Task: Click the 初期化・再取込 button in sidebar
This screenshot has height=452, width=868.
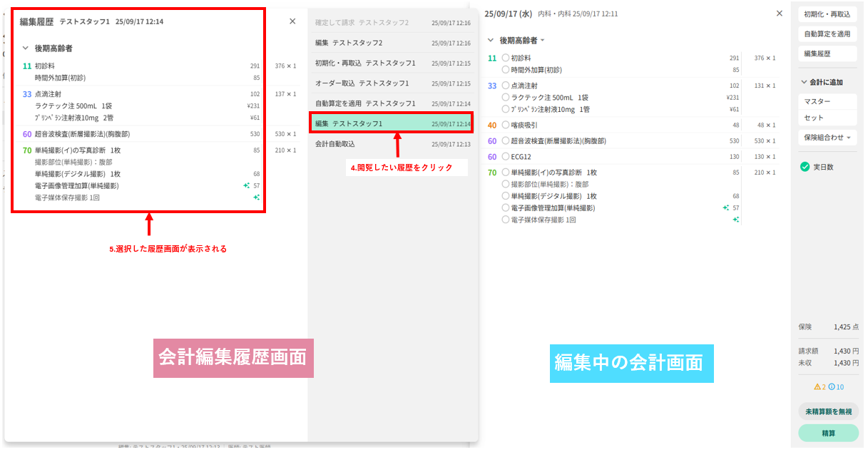Action: tap(827, 14)
